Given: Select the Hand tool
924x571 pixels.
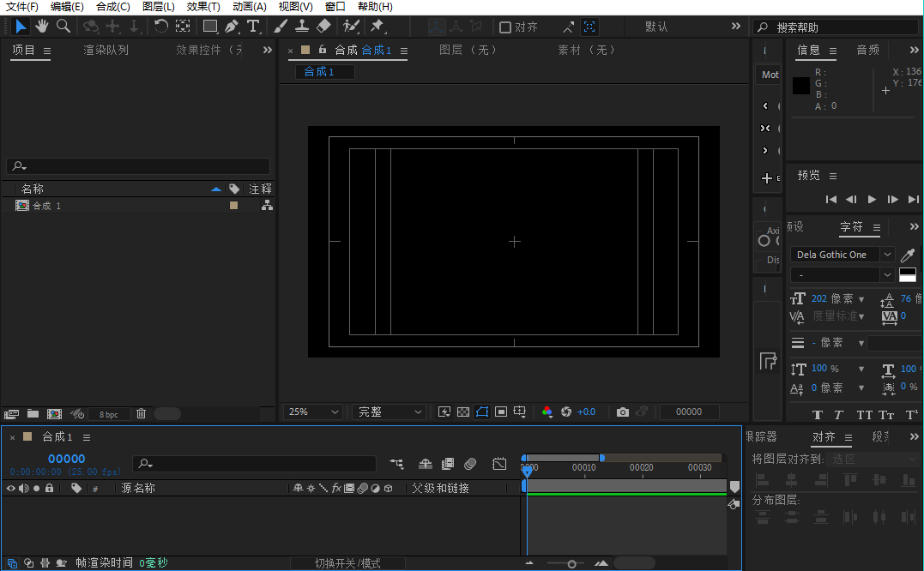Looking at the screenshot, I should point(42,27).
